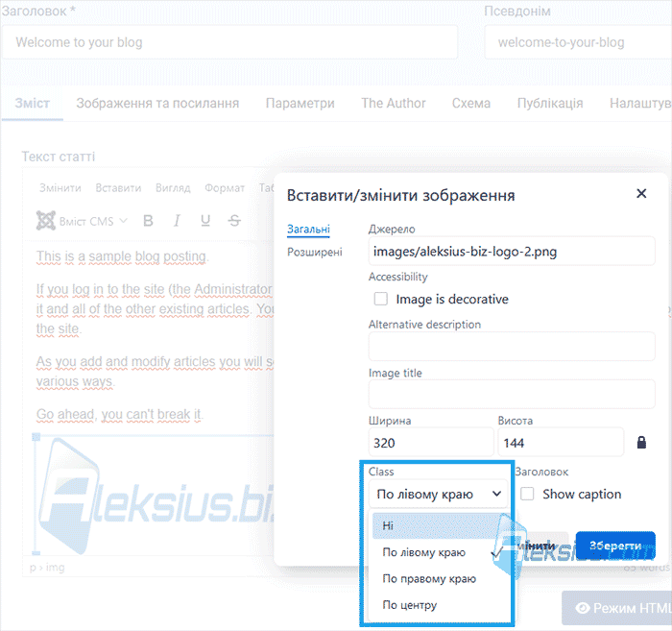672x631 pixels.
Task: Enable Show caption checkbox
Action: [527, 494]
